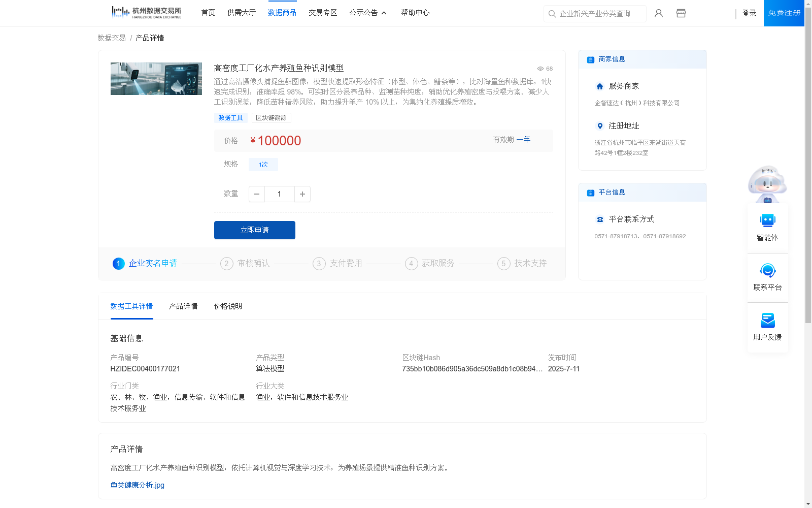Click step 1 企业实名申请

(x=145, y=264)
